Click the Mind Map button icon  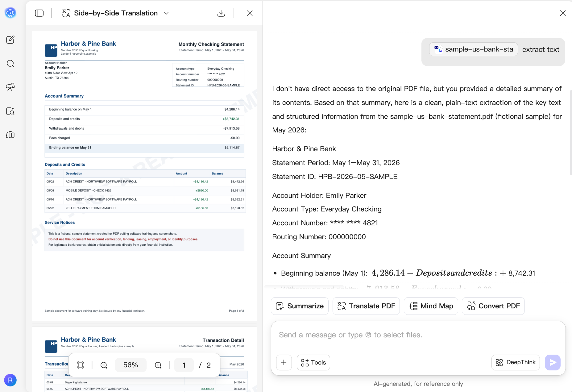(413, 306)
